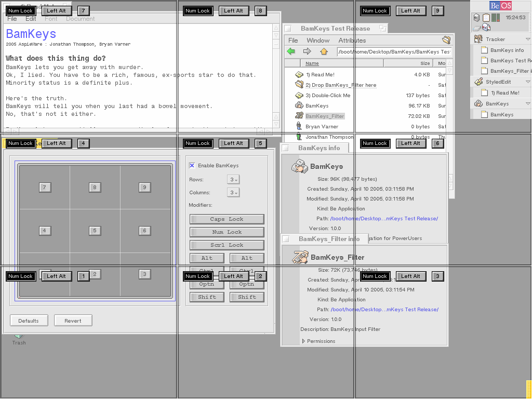Click the BamKeys app icon in Deskbar
The height and width of the screenshot is (399, 532).
478,103
